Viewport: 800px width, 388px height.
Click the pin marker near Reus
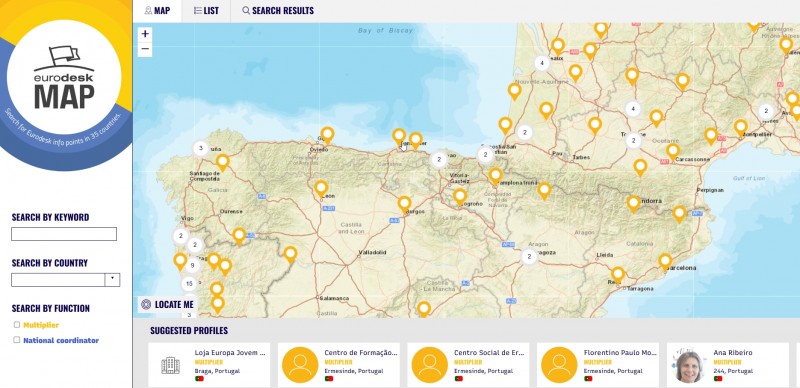tap(618, 274)
